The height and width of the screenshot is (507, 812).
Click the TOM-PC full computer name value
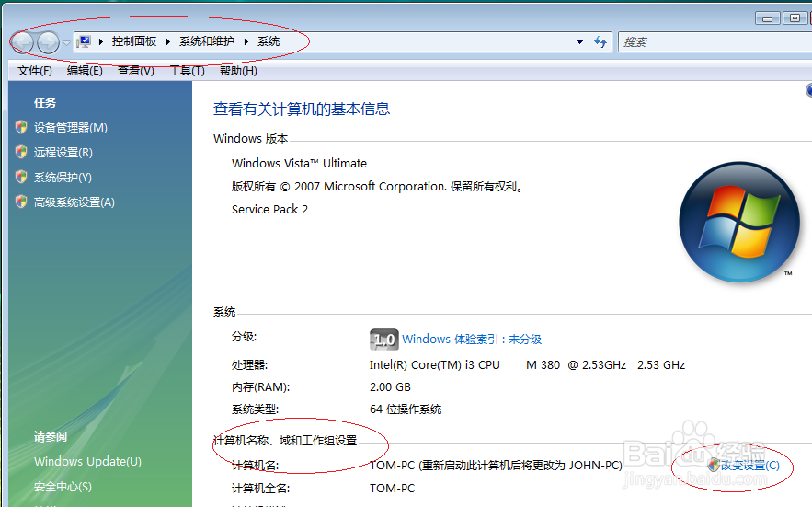(x=392, y=489)
